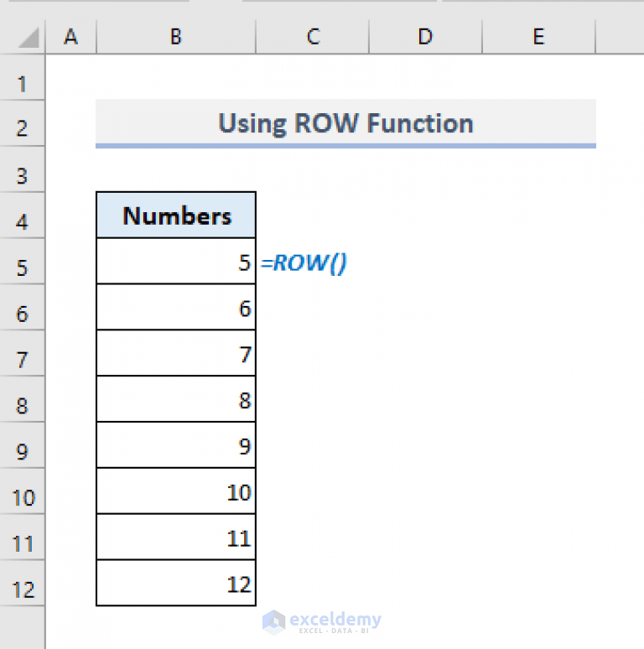Select cell B10 containing value 10
Viewport: 644px width, 649px height.
[x=176, y=491]
